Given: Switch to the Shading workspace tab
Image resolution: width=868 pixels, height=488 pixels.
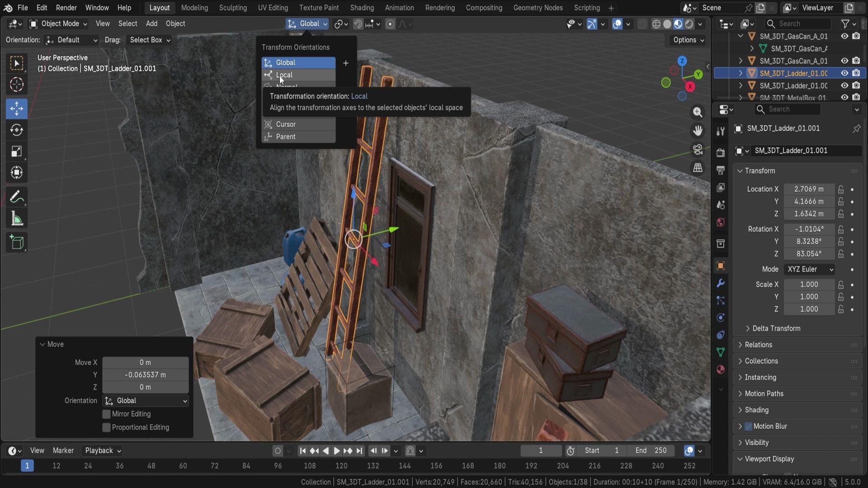Looking at the screenshot, I should pyautogui.click(x=362, y=8).
